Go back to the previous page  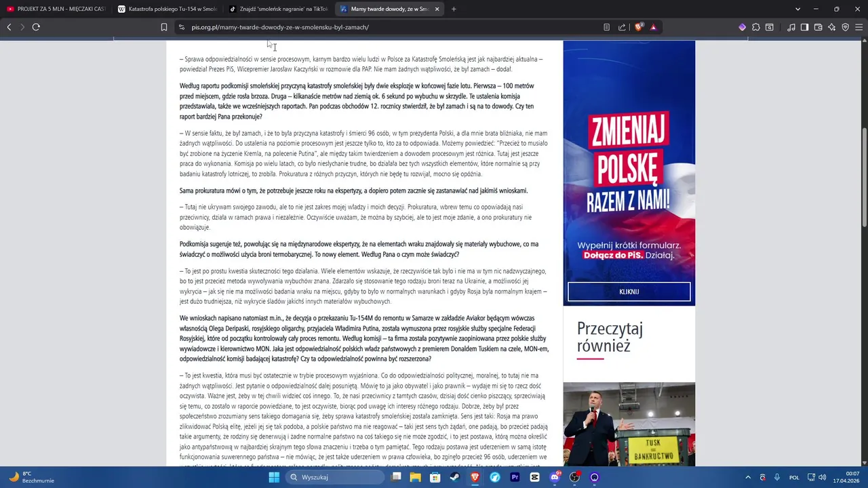point(9,27)
